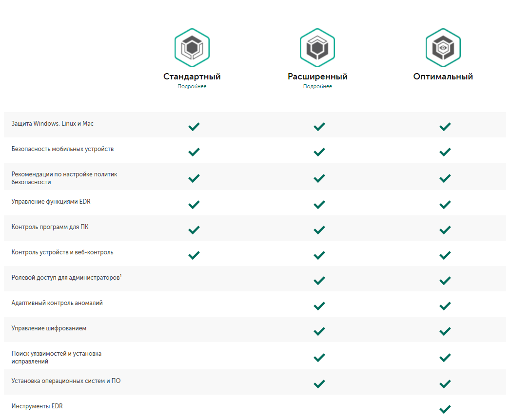The height and width of the screenshot is (420, 511).
Task: Click the Рекомендации по настройке политик безопасности label
Action: [x=64, y=178]
